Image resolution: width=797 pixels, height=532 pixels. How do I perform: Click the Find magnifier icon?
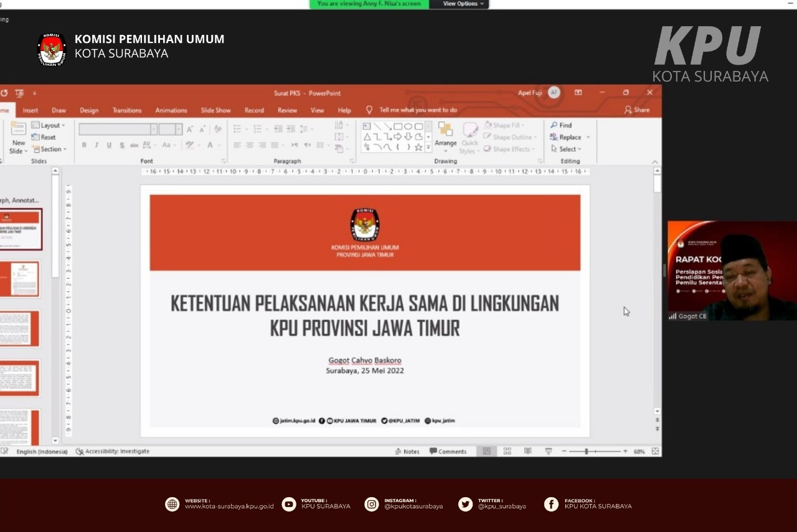tap(554, 125)
